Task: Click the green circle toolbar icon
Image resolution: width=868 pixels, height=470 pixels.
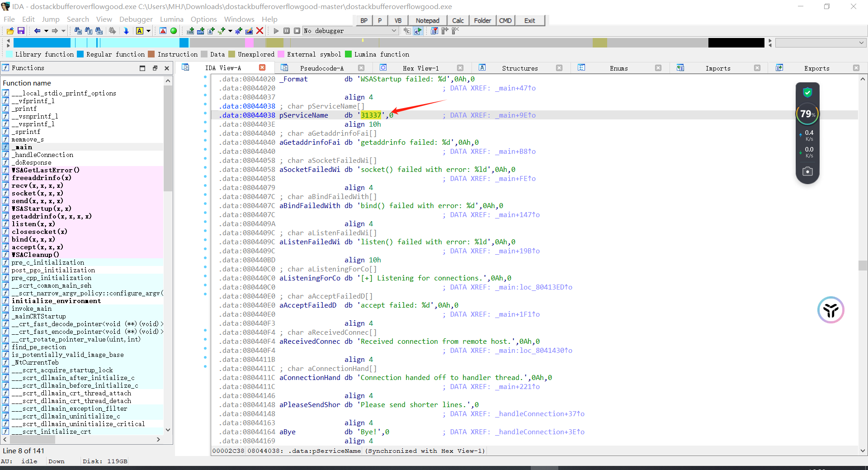Action: [174, 31]
